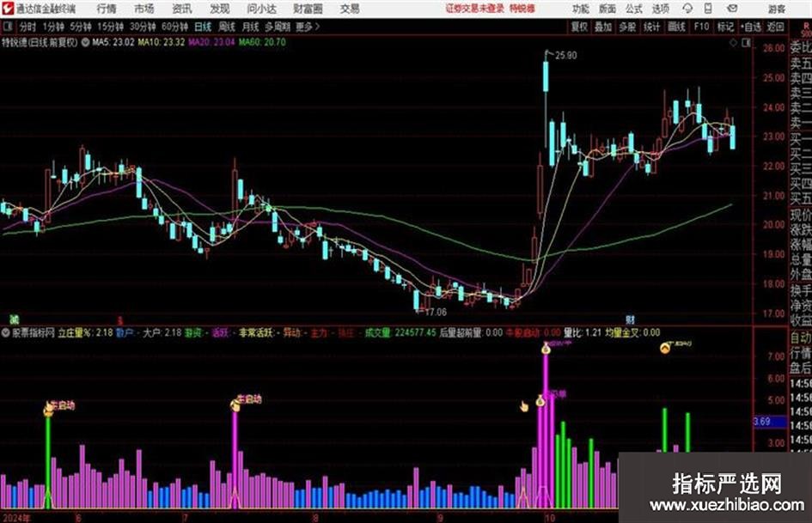Viewport: 812px width, 523px height.
Task: Click the 通达信 red logo icon
Action: pyautogui.click(x=7, y=9)
